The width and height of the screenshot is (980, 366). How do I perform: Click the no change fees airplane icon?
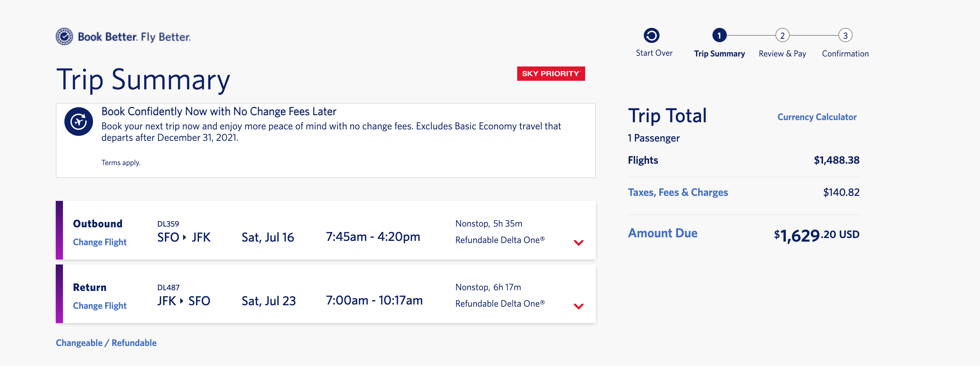click(78, 122)
